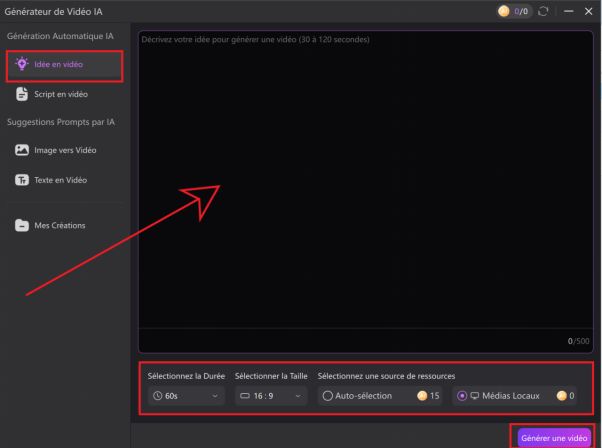Expand the 16:9 size dropdown

point(270,395)
